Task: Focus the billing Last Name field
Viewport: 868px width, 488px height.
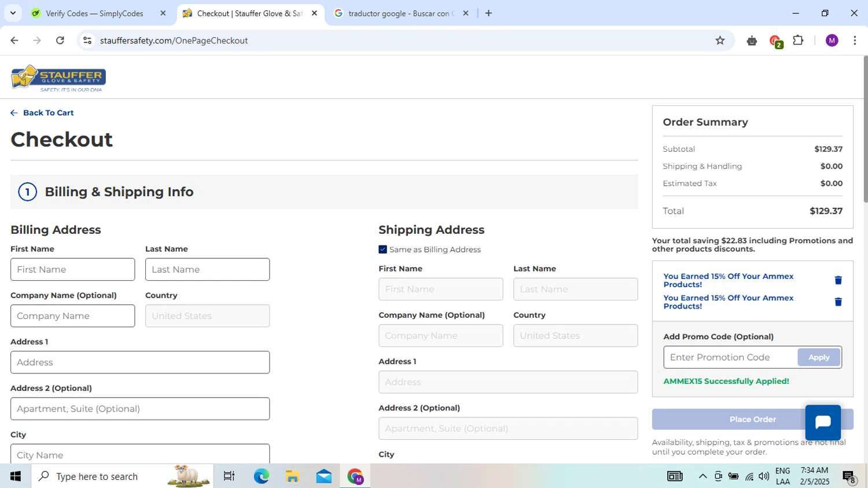Action: [x=207, y=269]
